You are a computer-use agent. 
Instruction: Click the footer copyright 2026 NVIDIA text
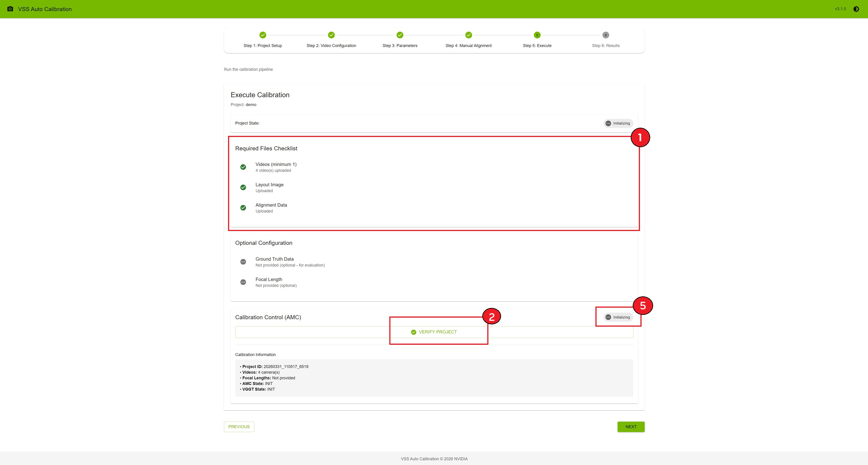click(x=434, y=459)
